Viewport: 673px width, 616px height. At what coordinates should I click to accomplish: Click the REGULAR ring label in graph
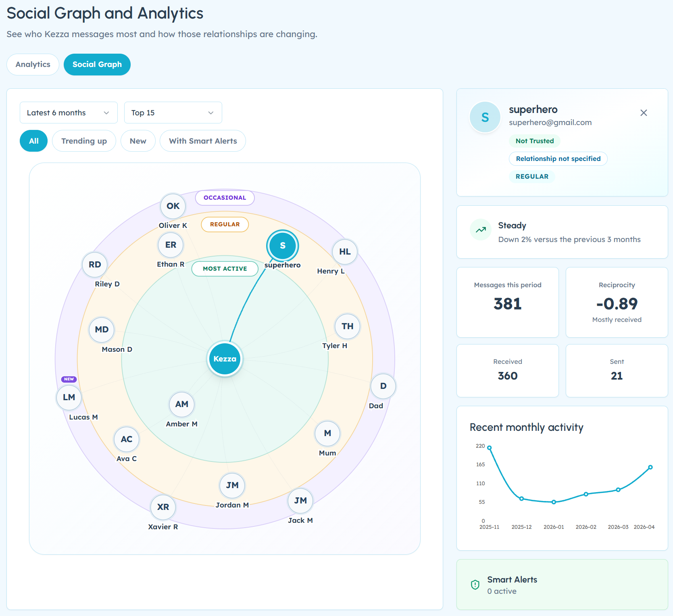(225, 224)
